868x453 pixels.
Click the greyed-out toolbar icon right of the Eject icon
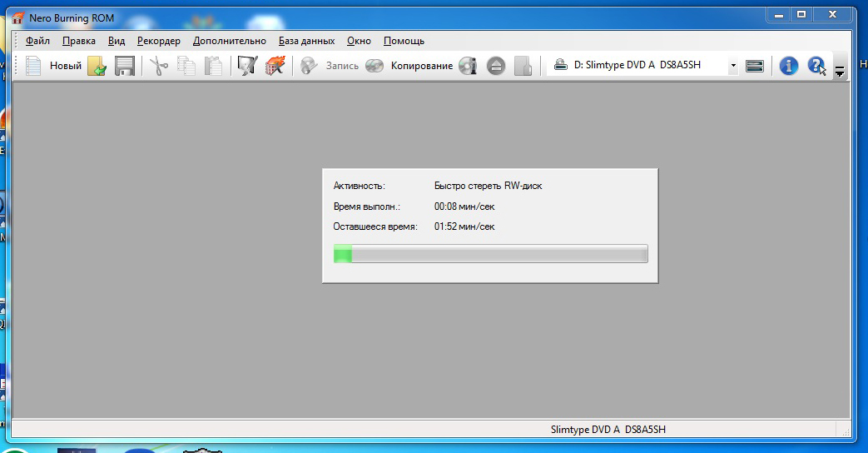coord(523,66)
